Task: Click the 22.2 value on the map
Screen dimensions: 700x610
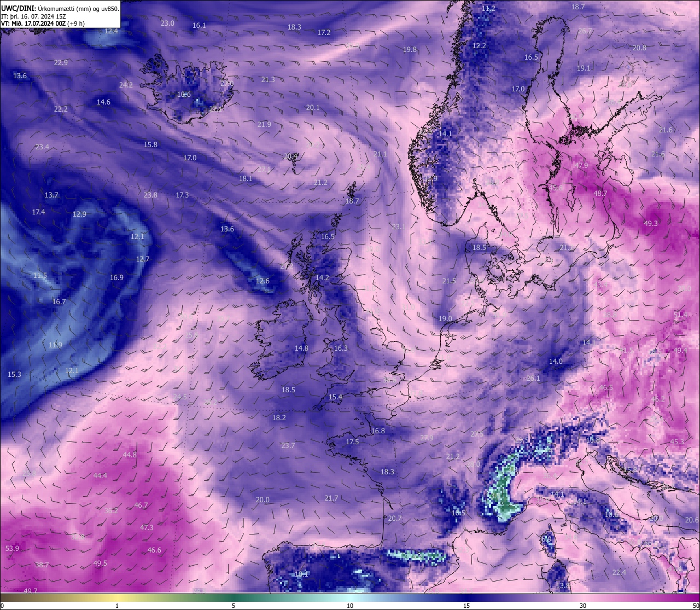Action: click(x=61, y=109)
